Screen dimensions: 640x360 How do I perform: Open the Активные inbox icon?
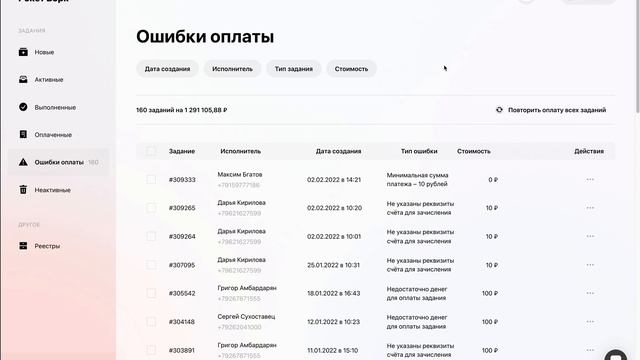coord(23,79)
